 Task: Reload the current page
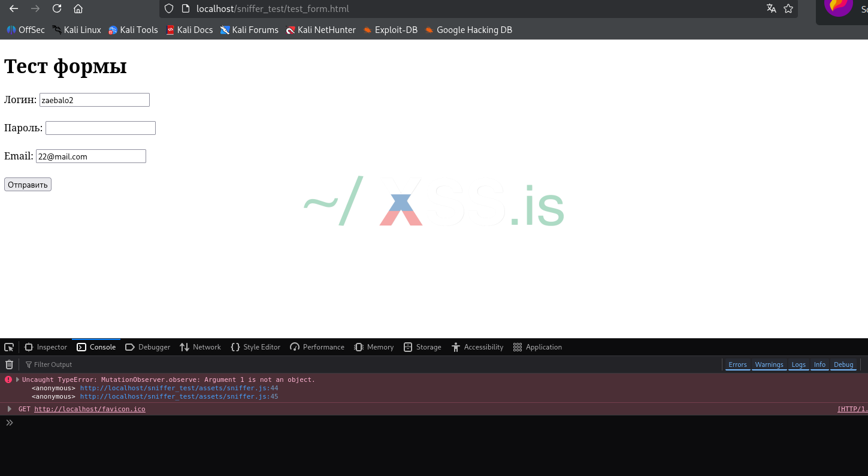[56, 9]
